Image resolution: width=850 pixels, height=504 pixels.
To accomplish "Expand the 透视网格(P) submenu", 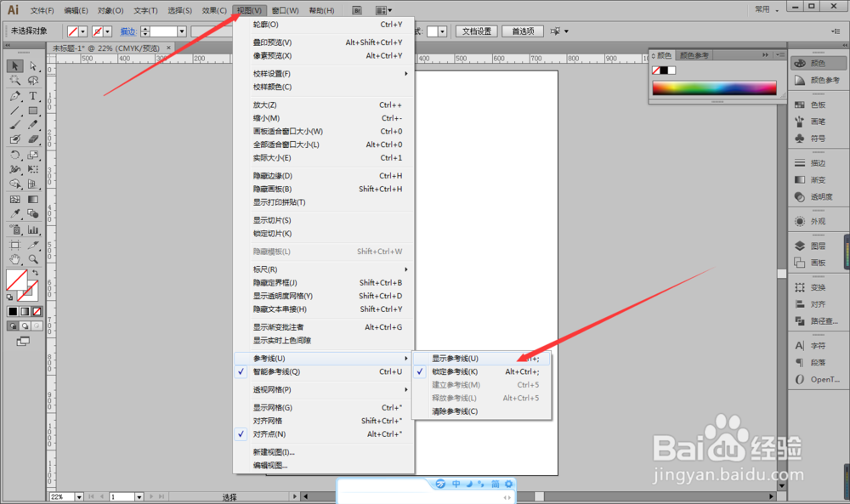I will coord(324,389).
